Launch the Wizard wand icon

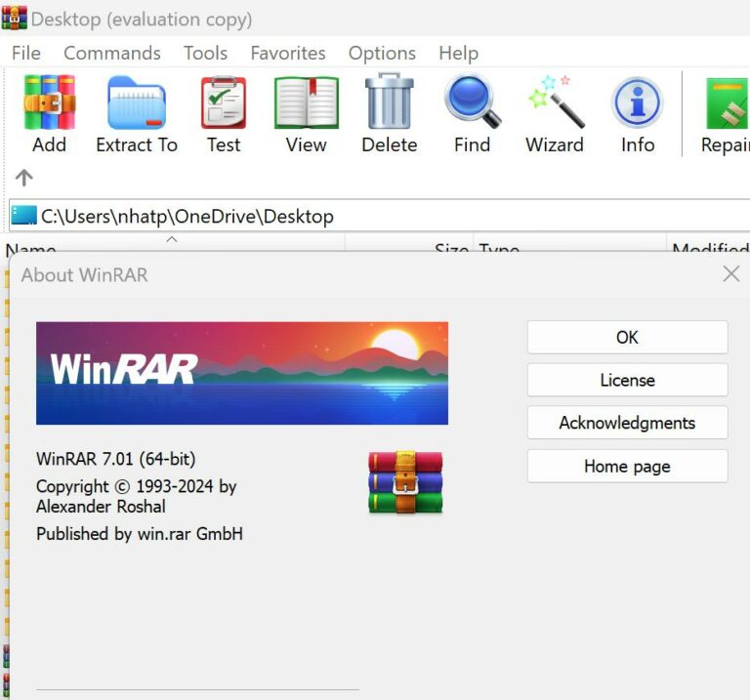[555, 103]
